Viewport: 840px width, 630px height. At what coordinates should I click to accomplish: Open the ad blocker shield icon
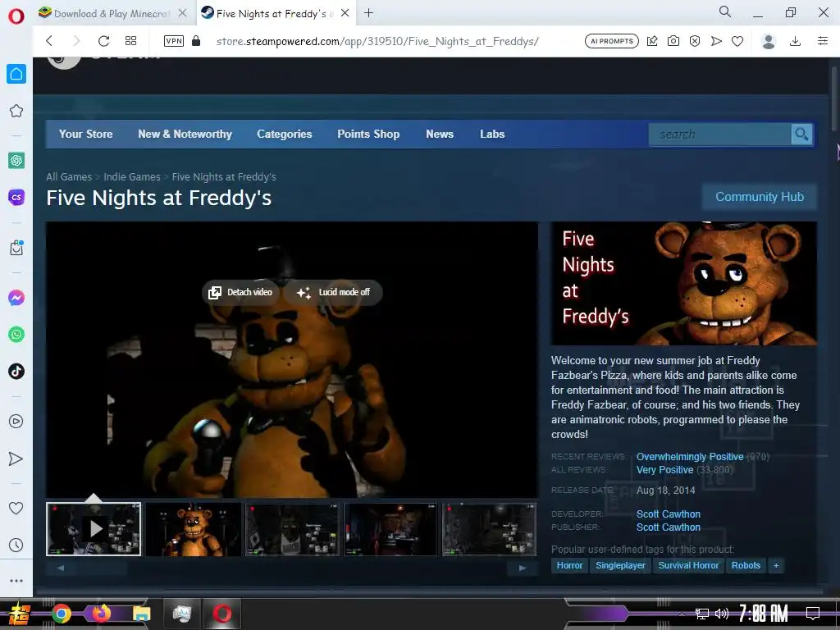695,41
